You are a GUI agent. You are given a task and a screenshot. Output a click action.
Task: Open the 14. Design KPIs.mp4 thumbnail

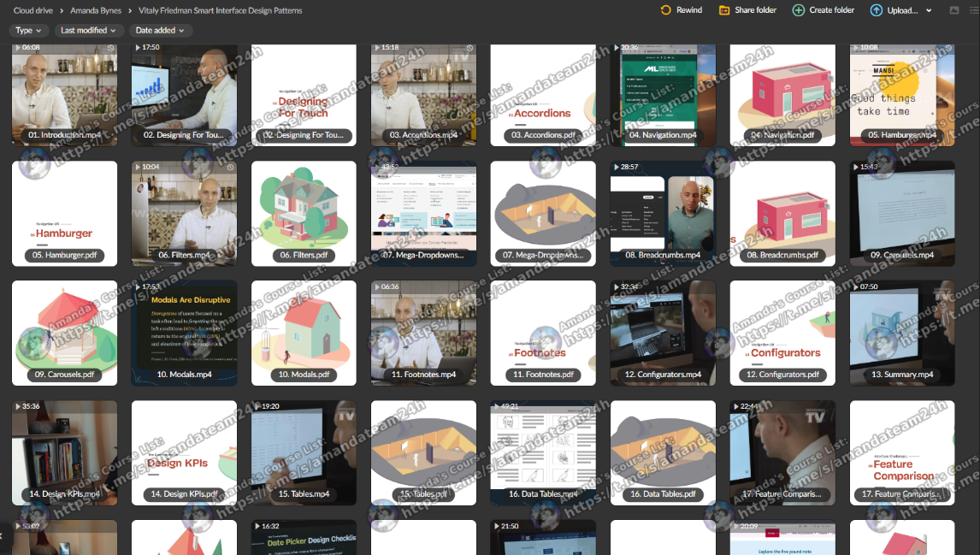(64, 452)
